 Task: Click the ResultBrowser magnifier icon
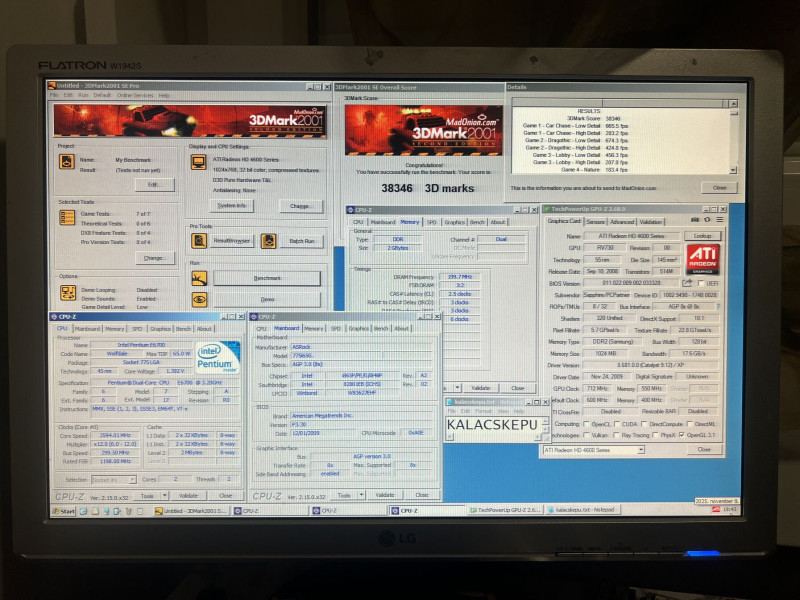[x=199, y=240]
